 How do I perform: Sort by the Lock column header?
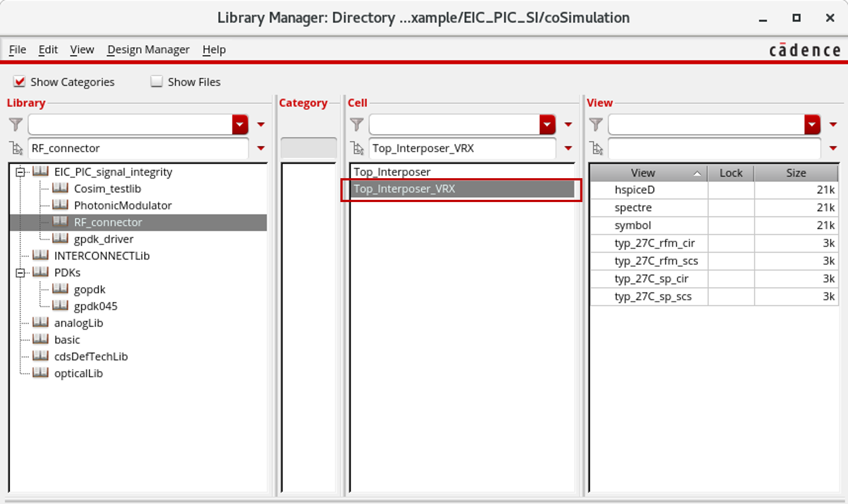tap(731, 173)
